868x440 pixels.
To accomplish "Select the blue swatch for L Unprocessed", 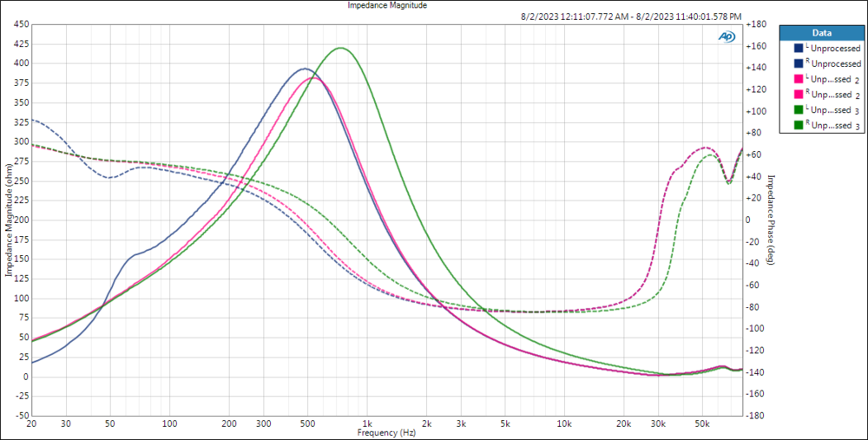I will coord(798,48).
